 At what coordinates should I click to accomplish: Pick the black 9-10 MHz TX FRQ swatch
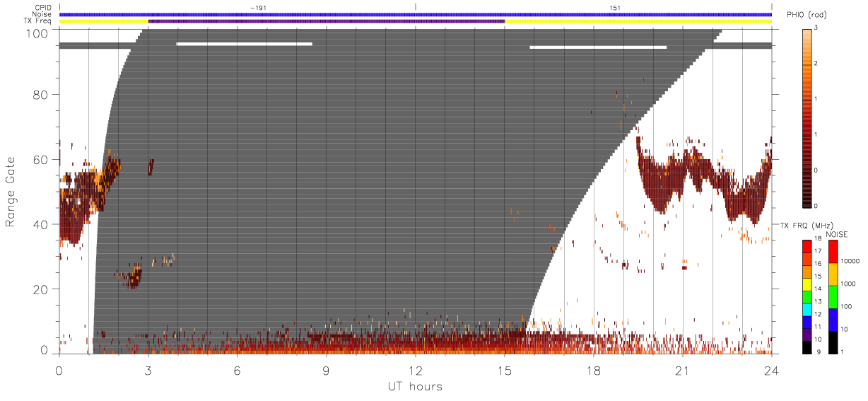(807, 347)
